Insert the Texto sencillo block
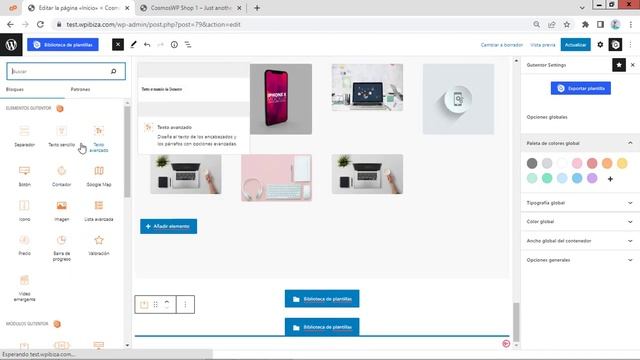640x360 pixels. [x=61, y=136]
